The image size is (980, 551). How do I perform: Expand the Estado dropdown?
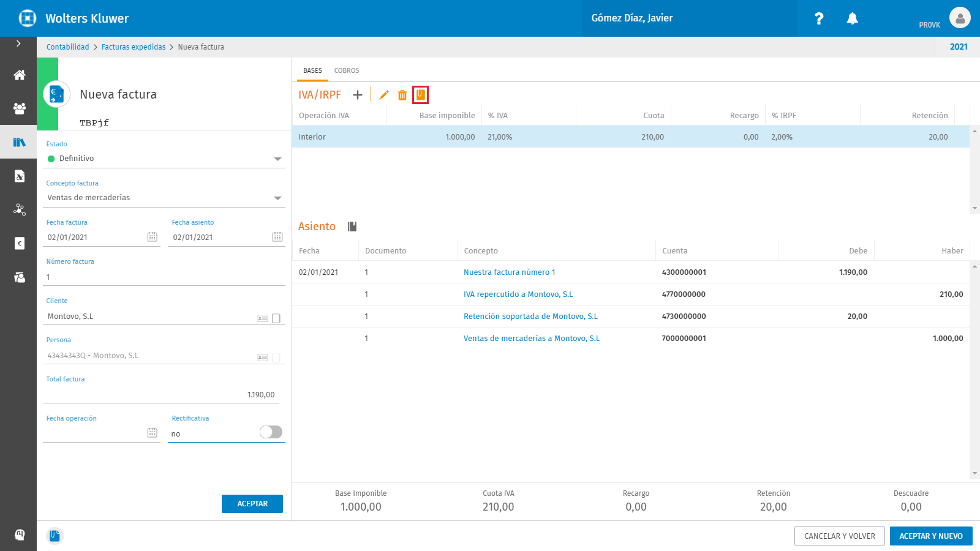277,159
